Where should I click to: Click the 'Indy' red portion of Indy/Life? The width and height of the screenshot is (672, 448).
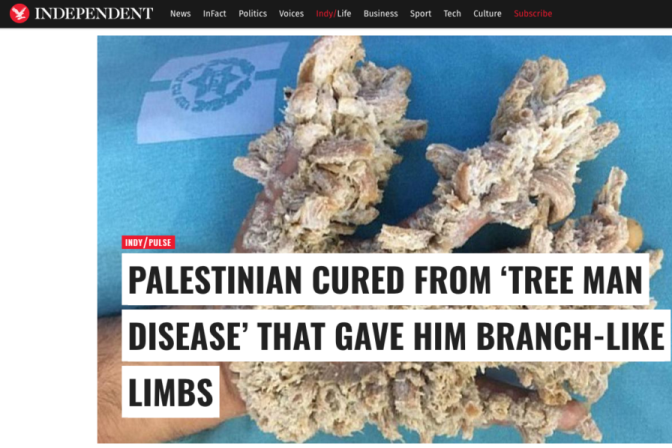point(324,14)
